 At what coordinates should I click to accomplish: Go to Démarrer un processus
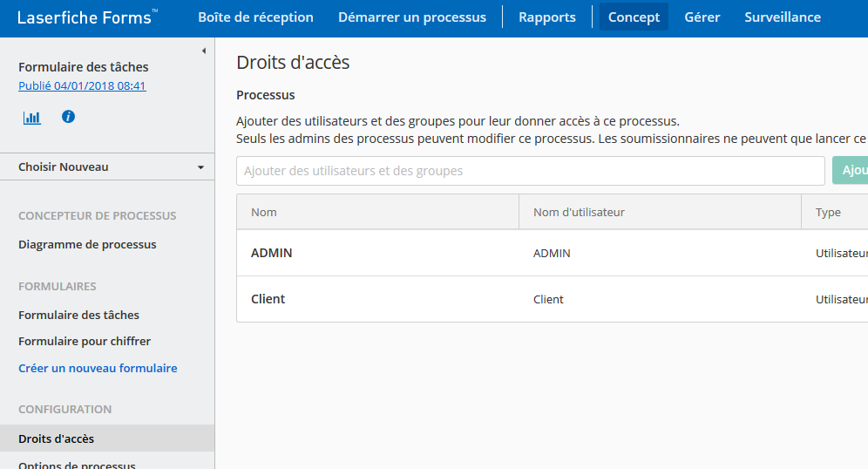click(412, 17)
